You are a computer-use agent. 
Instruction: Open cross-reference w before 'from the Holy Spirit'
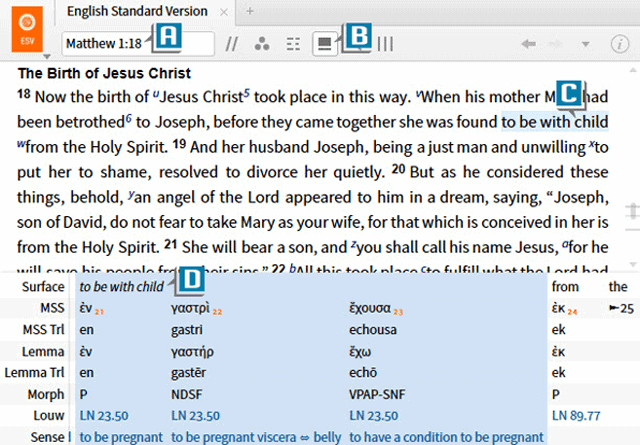tap(21, 144)
